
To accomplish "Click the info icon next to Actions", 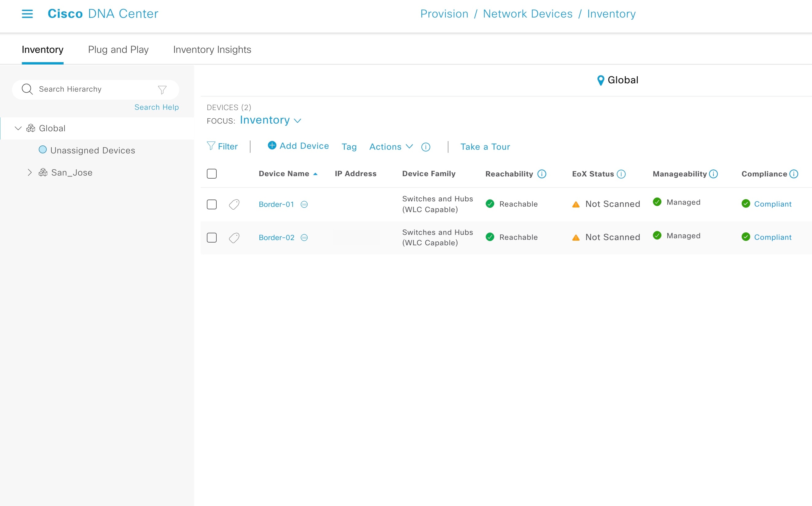I will (x=426, y=147).
